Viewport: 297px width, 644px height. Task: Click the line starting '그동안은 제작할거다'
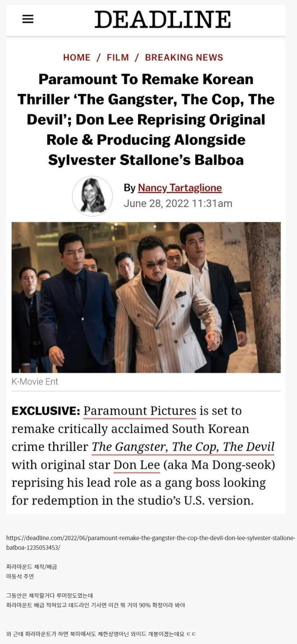pos(50,596)
